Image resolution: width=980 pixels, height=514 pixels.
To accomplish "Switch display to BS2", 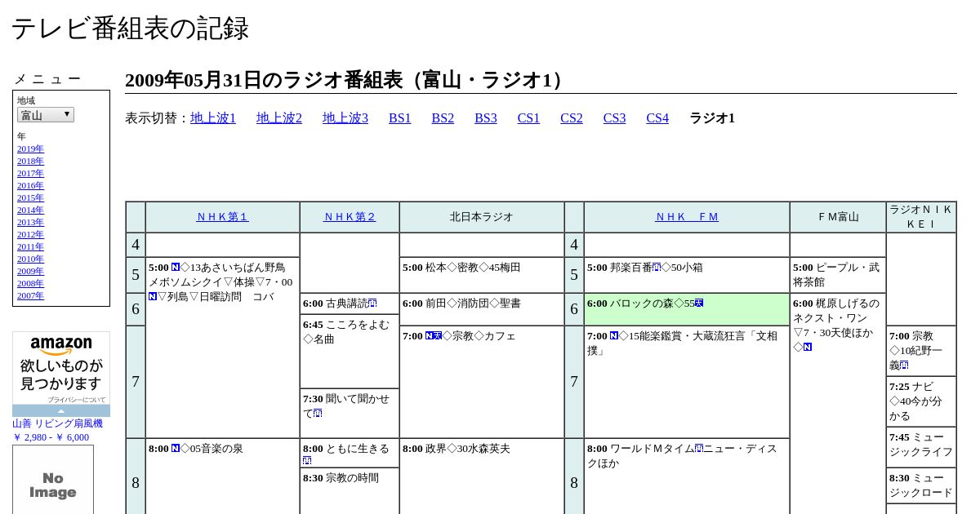I will point(443,118).
